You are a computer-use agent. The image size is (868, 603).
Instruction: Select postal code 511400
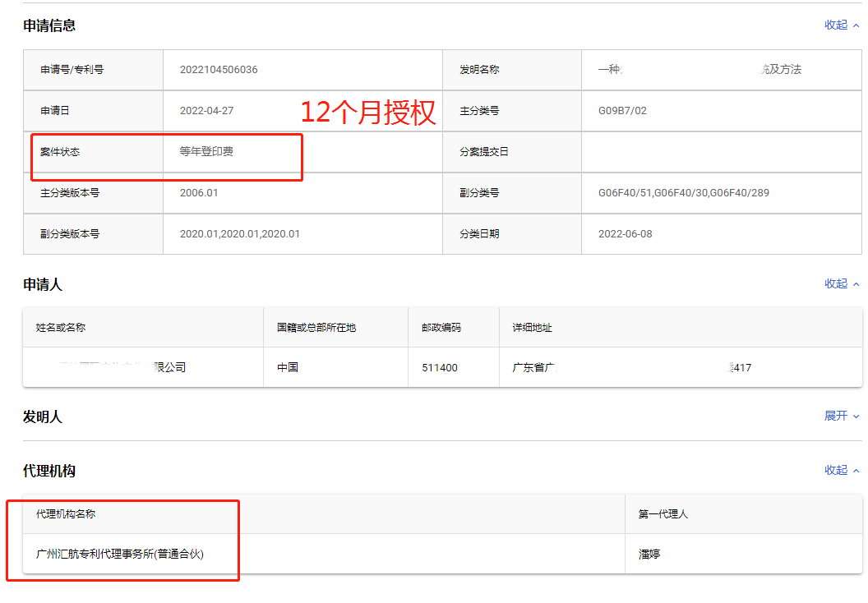[x=440, y=368]
